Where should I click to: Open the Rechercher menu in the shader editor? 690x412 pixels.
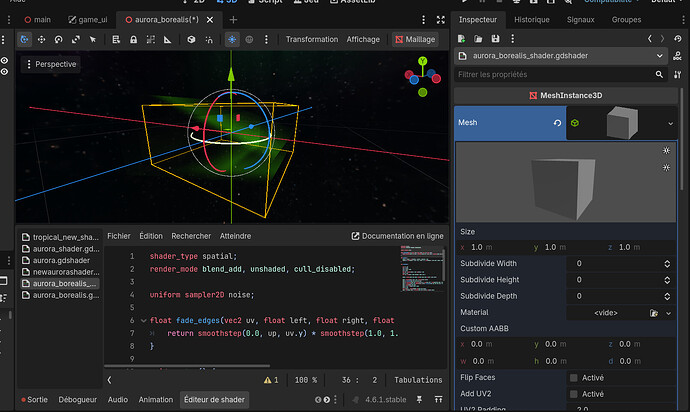[x=190, y=236]
